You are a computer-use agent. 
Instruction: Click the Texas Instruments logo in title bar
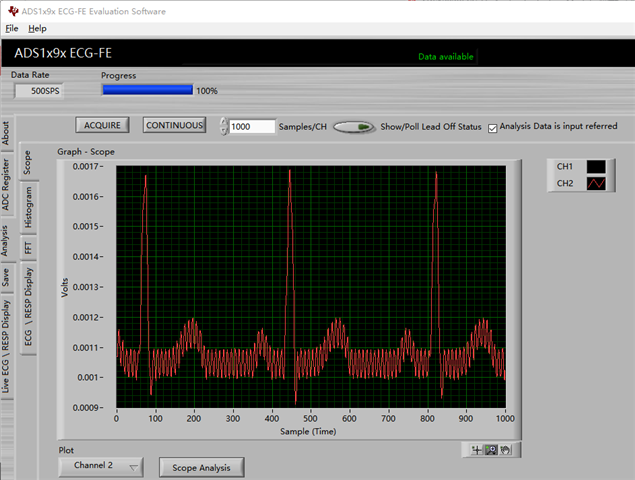(x=13, y=11)
